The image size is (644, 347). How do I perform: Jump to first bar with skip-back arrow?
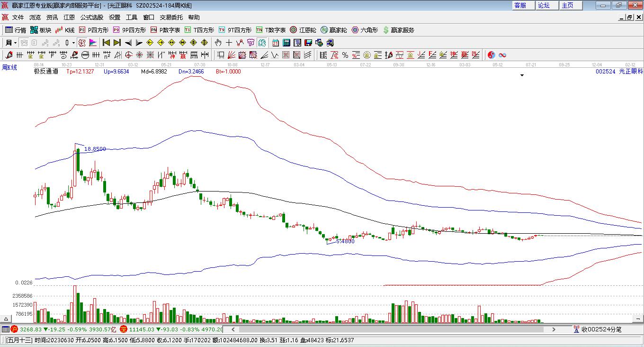click(106, 43)
